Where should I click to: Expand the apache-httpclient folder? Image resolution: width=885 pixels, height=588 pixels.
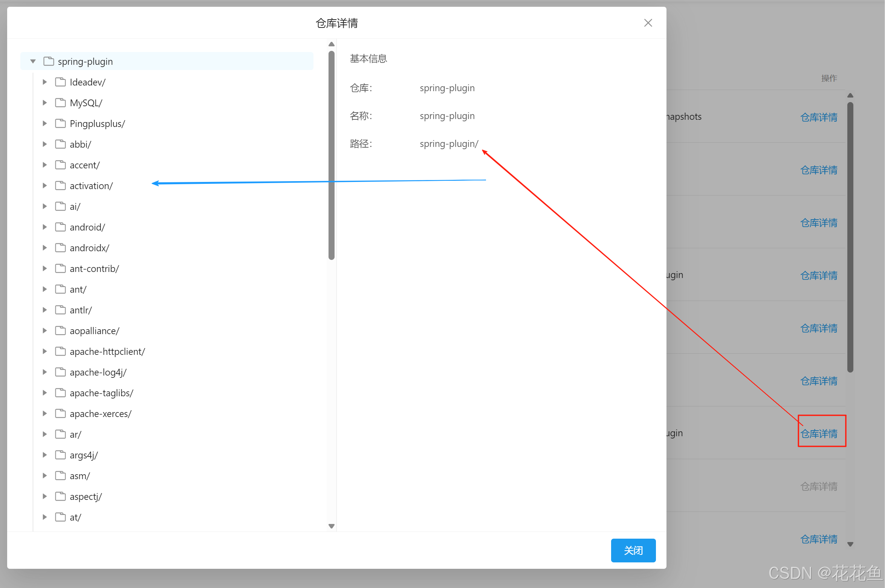pos(45,351)
